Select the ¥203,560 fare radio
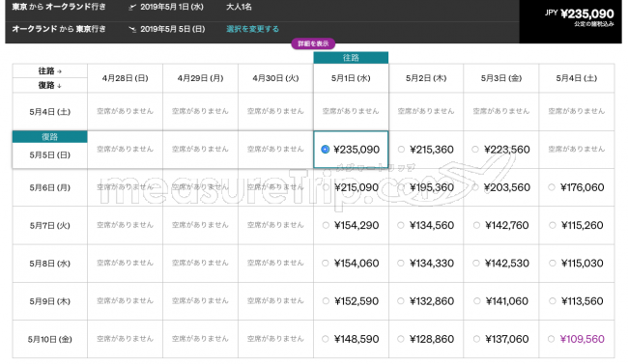The height and width of the screenshot is (364, 628). pyautogui.click(x=475, y=187)
